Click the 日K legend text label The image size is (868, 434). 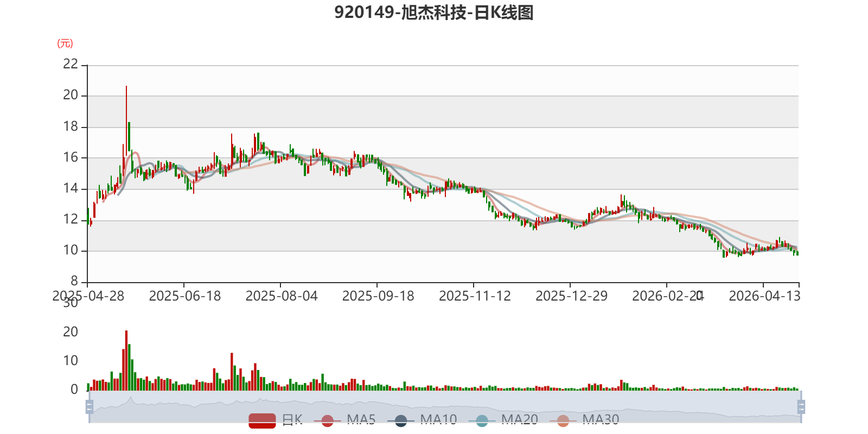[x=292, y=420]
